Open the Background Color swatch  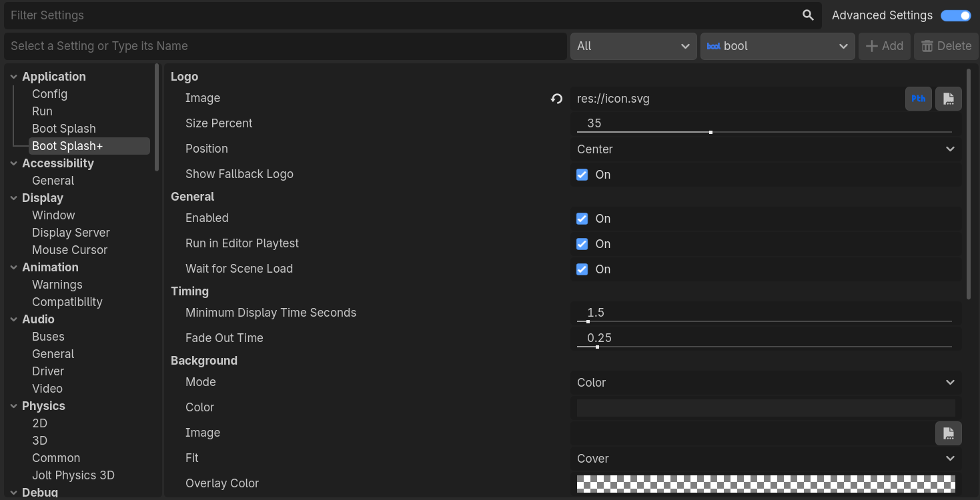tap(766, 408)
